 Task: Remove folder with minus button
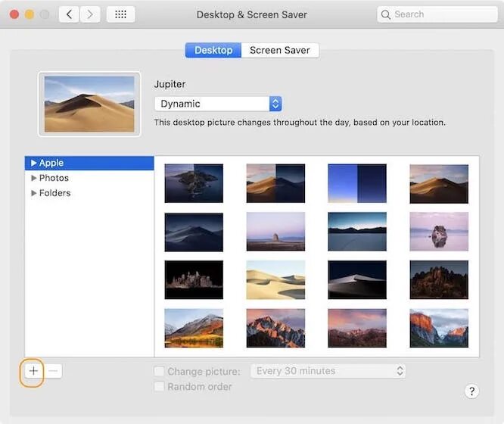[53, 371]
